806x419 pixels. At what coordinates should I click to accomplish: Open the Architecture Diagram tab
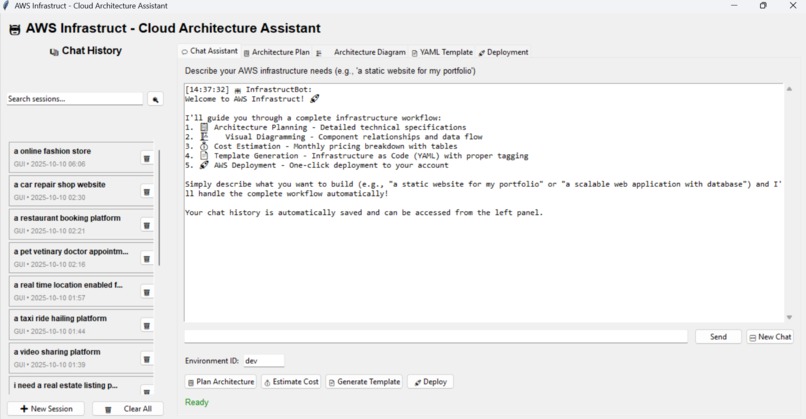point(361,52)
